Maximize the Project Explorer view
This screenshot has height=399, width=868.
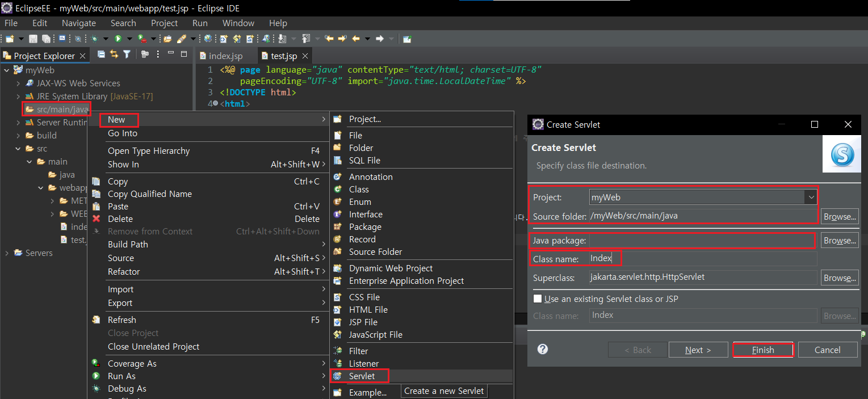(183, 54)
